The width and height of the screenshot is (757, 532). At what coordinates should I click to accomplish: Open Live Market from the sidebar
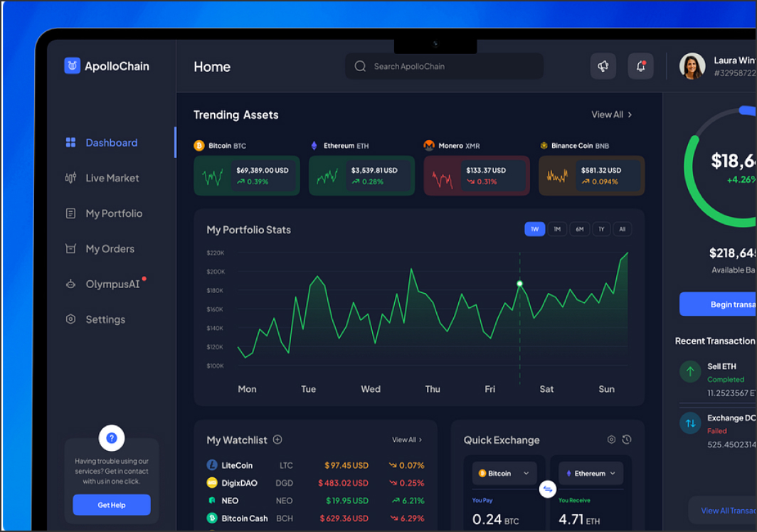[x=112, y=178]
